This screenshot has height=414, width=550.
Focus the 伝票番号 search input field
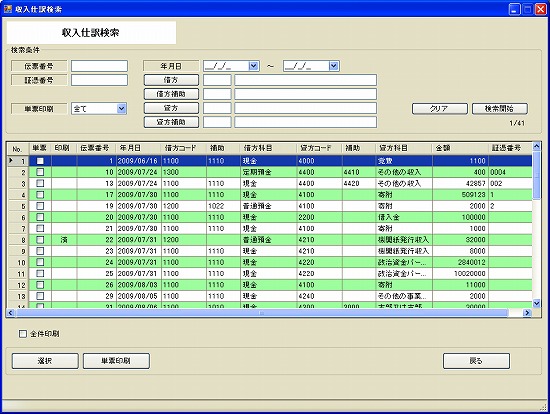pos(99,66)
